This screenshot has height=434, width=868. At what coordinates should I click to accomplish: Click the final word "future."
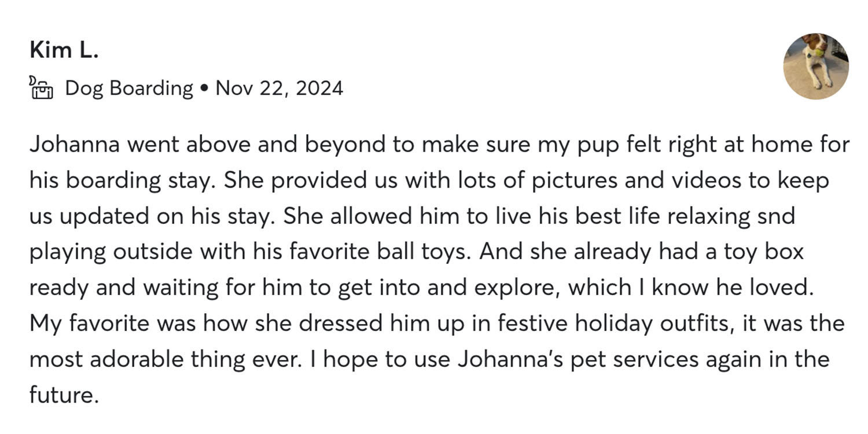(61, 395)
